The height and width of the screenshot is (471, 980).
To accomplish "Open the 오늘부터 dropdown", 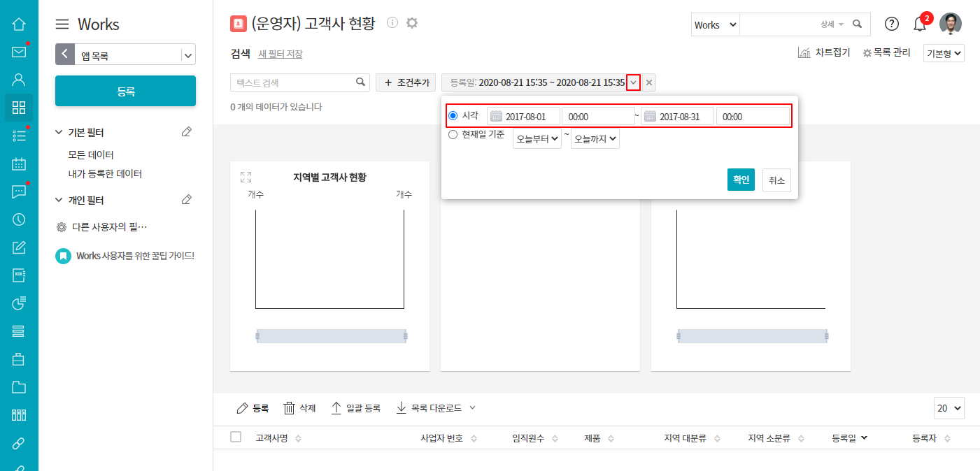I will [x=537, y=139].
